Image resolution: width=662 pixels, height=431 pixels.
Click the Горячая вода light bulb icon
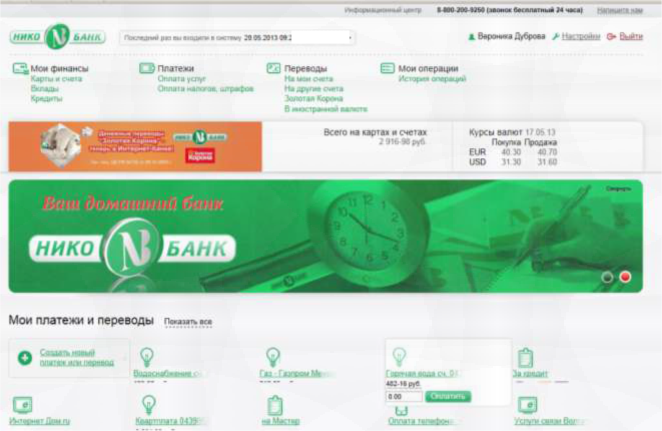click(x=399, y=357)
